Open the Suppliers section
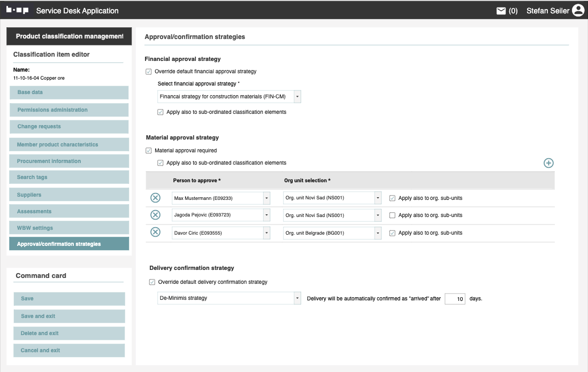This screenshot has height=372, width=588. click(x=69, y=195)
